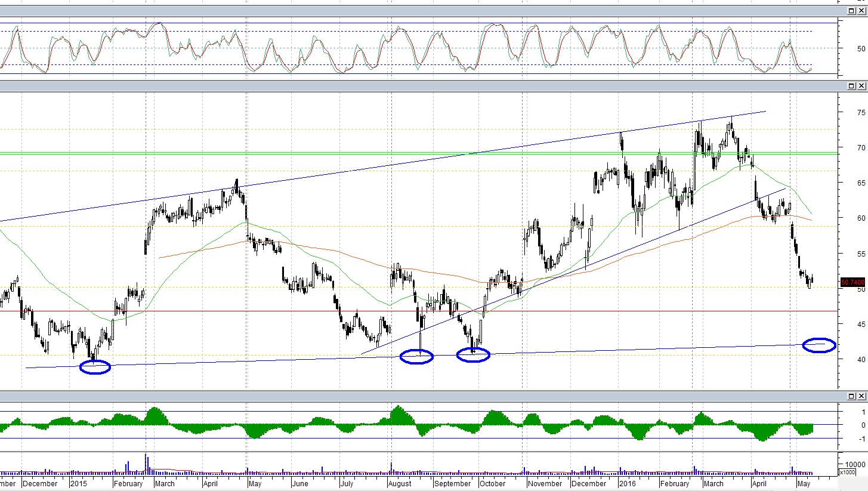Screen dimensions: 868x491
Task: Select the rightmost blue ellipse near May 2016
Action: (819, 345)
